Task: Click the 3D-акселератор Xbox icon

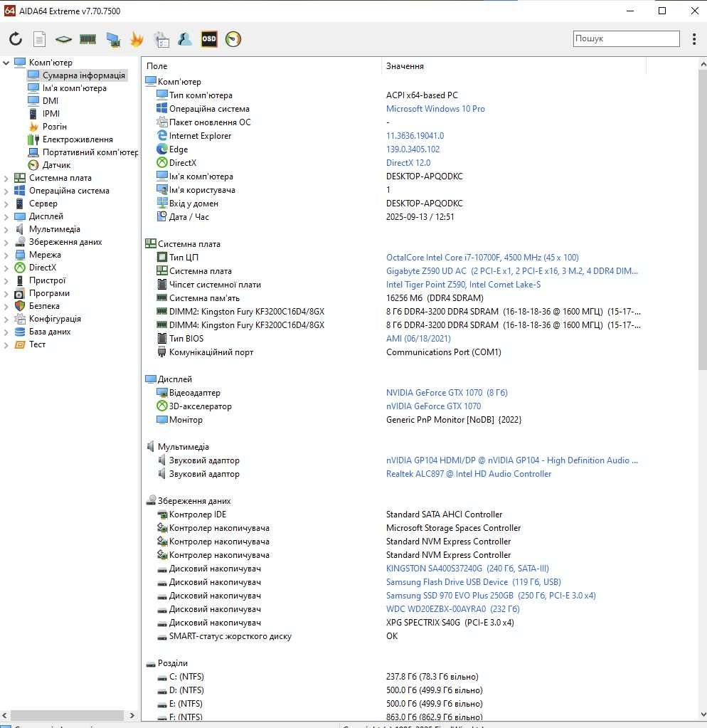Action: coord(162,406)
